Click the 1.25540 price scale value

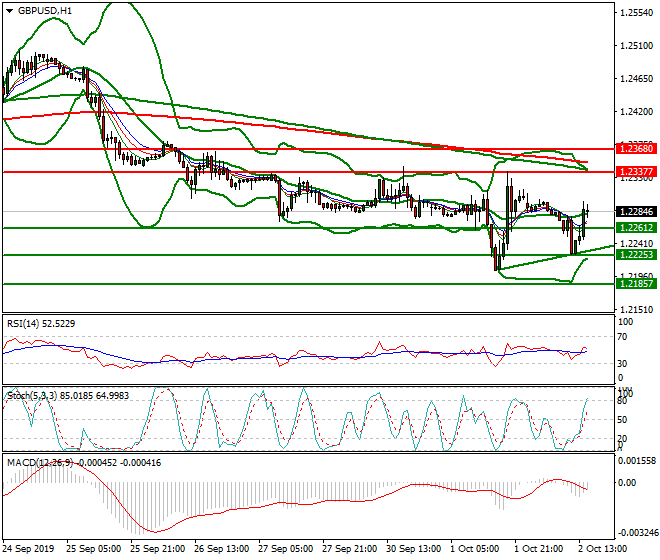[636, 13]
